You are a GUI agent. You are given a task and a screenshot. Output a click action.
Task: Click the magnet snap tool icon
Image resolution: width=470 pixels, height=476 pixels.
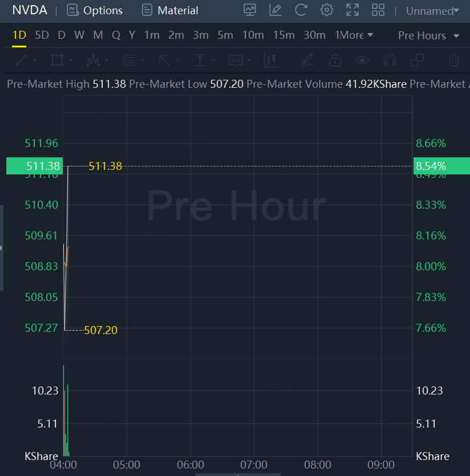[390, 60]
